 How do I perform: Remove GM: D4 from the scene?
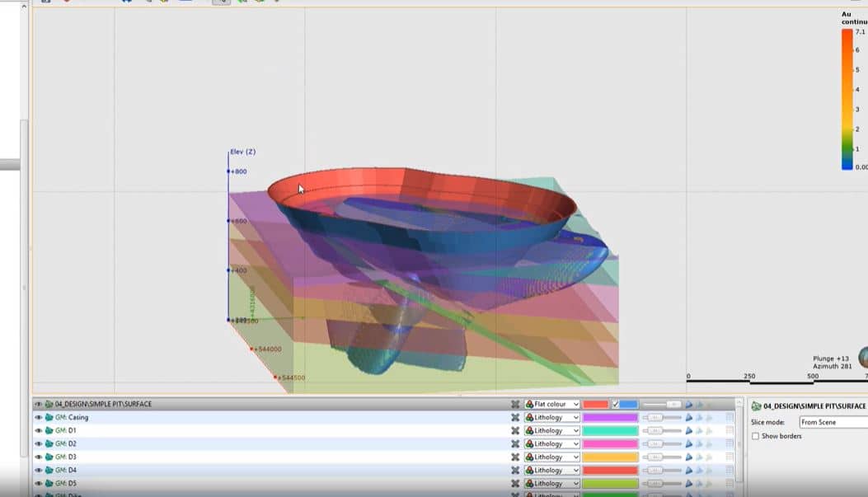tap(515, 471)
